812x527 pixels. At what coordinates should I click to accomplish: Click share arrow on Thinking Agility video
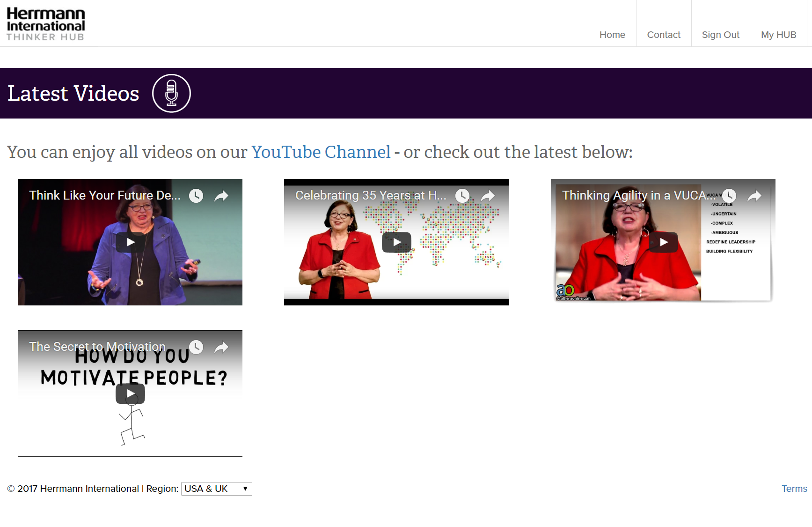(x=754, y=196)
